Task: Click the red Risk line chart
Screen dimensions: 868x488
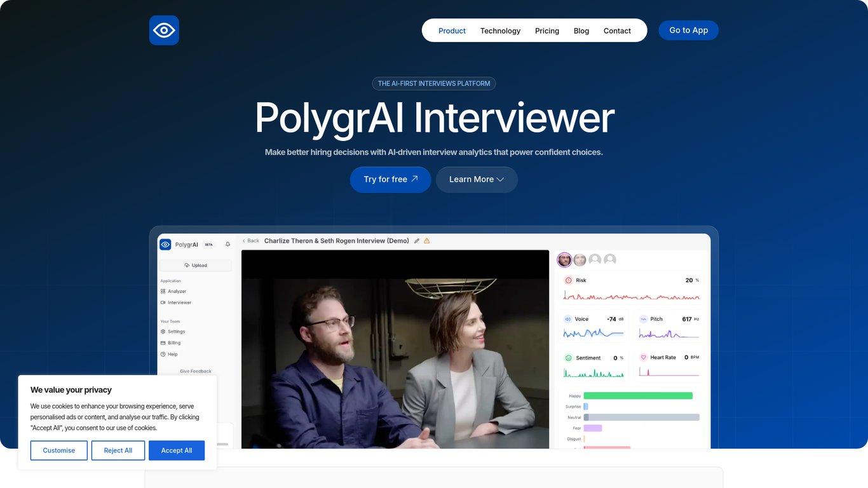Action: pyautogui.click(x=632, y=296)
